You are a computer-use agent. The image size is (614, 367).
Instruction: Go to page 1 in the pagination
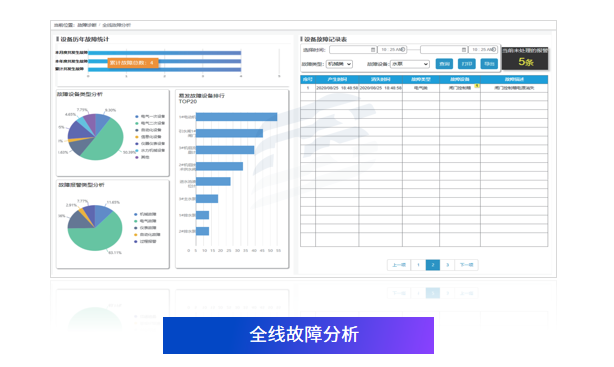(x=418, y=265)
